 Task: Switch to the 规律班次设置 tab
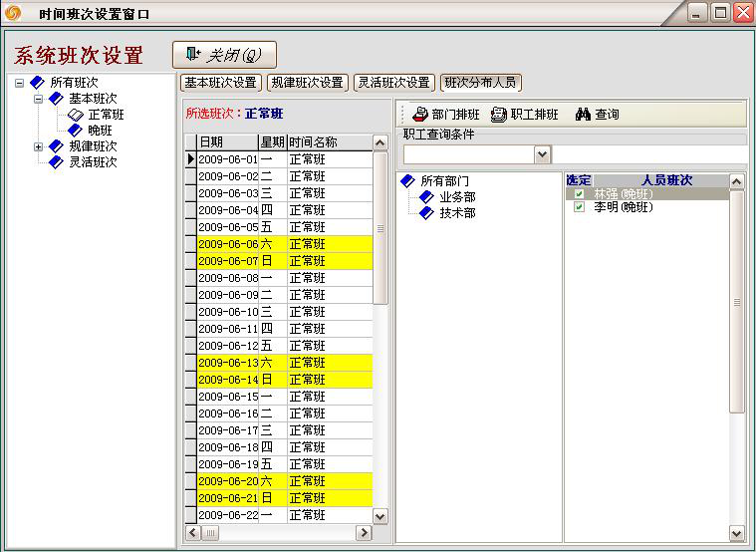[308, 83]
